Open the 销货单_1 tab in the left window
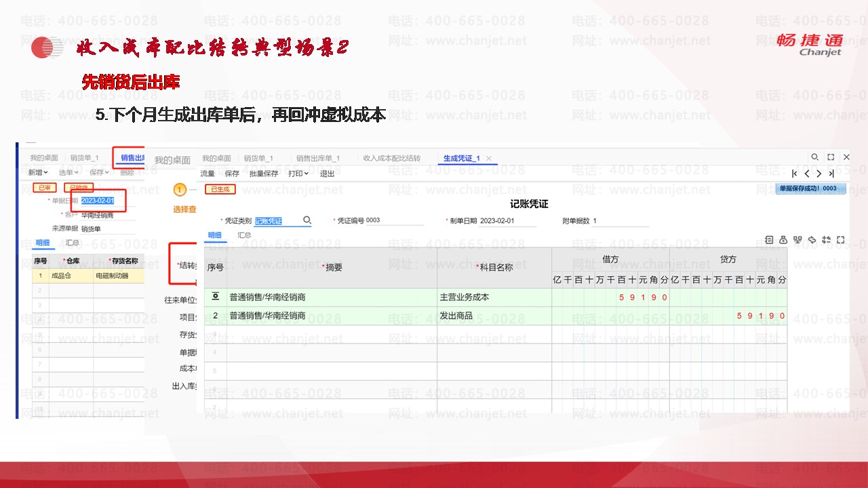The image size is (868, 488). click(x=85, y=158)
